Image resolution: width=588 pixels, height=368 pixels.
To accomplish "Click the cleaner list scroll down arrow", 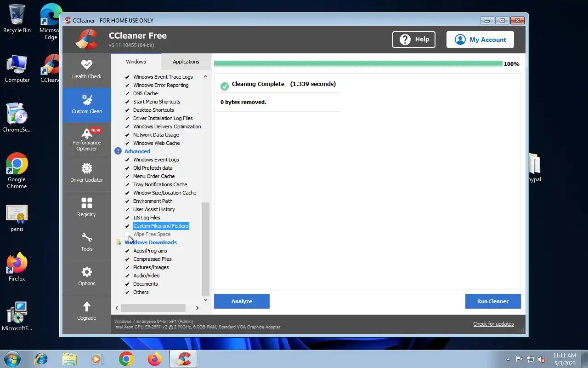I will point(205,299).
